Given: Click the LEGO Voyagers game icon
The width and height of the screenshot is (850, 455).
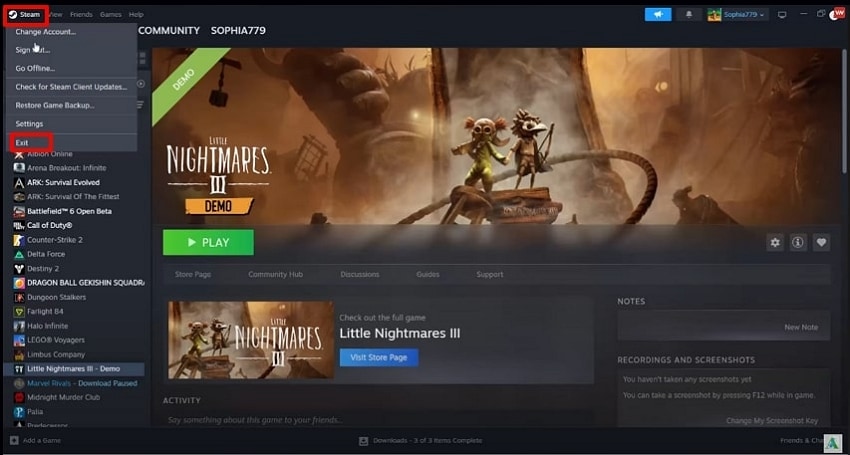Looking at the screenshot, I should 19,340.
